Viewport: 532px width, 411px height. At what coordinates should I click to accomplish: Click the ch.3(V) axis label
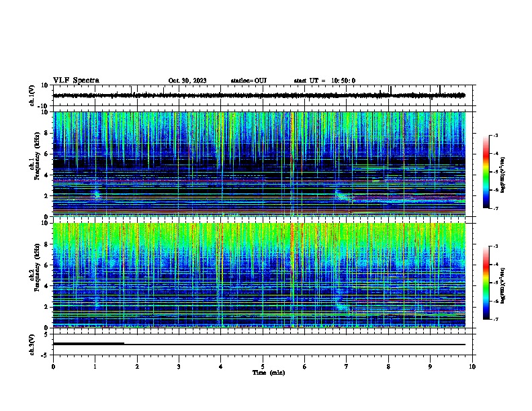click(x=32, y=345)
